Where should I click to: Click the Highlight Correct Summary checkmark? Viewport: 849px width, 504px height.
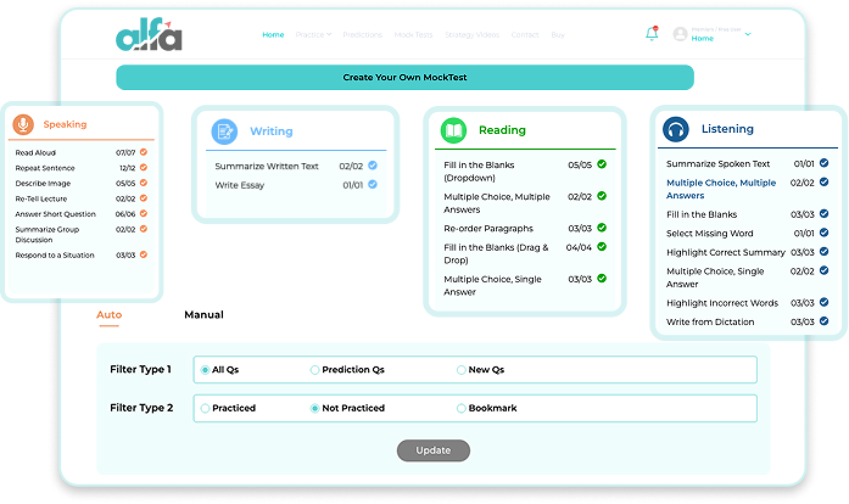pyautogui.click(x=824, y=251)
